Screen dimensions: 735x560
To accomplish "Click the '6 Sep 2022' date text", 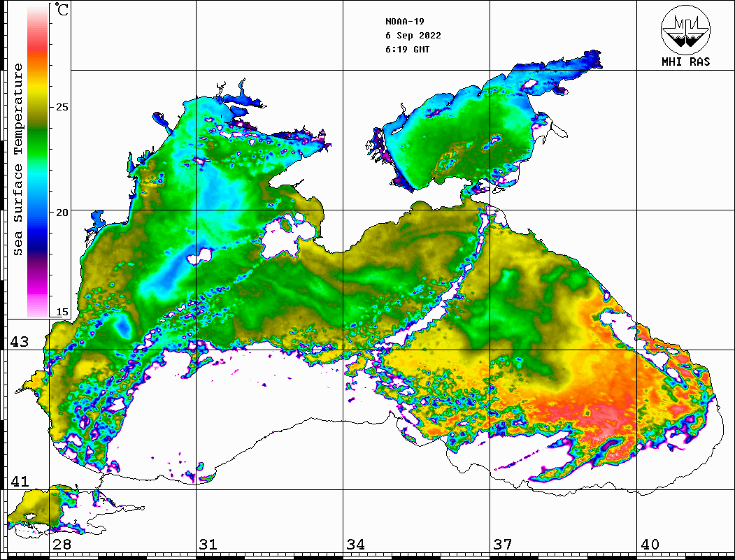I will pos(413,36).
